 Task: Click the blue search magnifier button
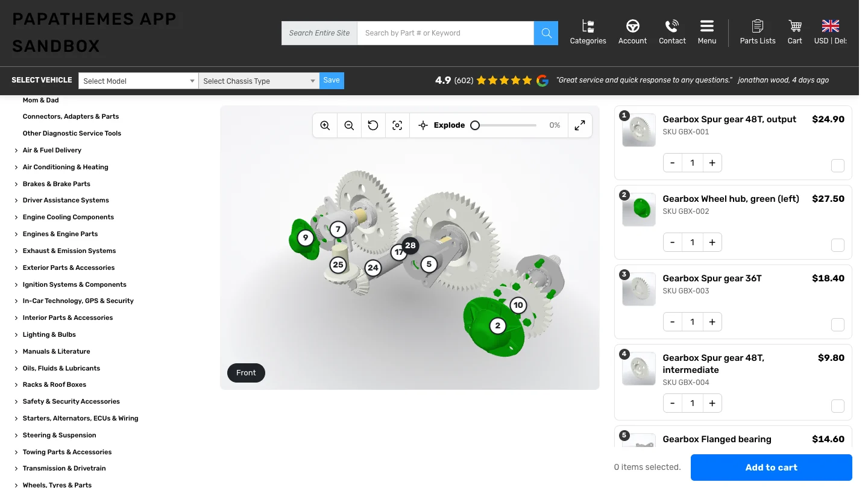coord(546,33)
